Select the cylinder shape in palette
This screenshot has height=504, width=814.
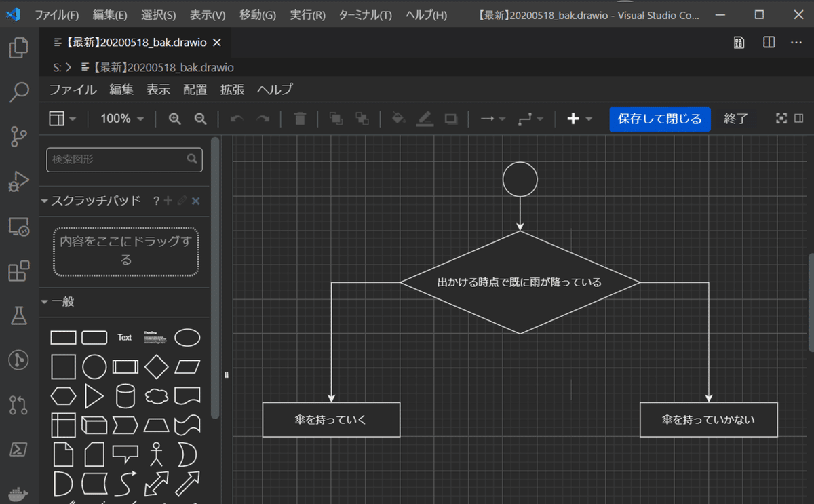tap(125, 396)
